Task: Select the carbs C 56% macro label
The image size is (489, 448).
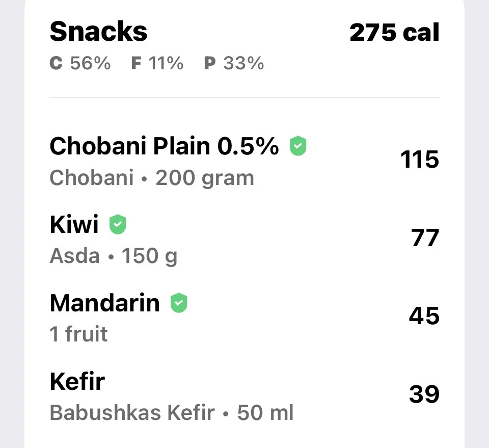Action: [x=80, y=63]
